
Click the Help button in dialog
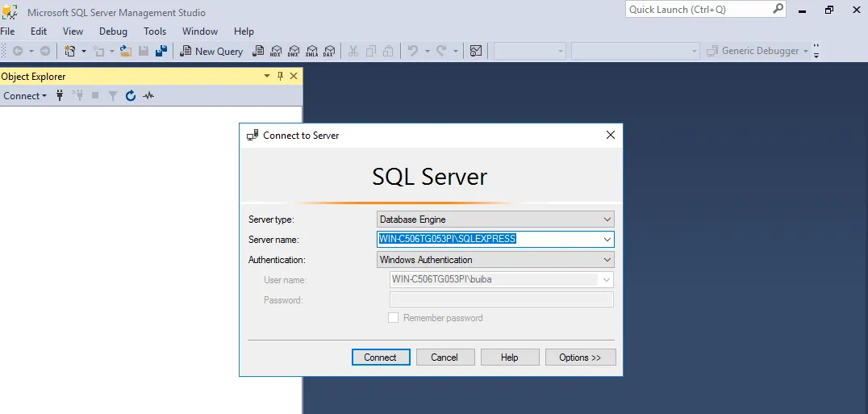[510, 358]
